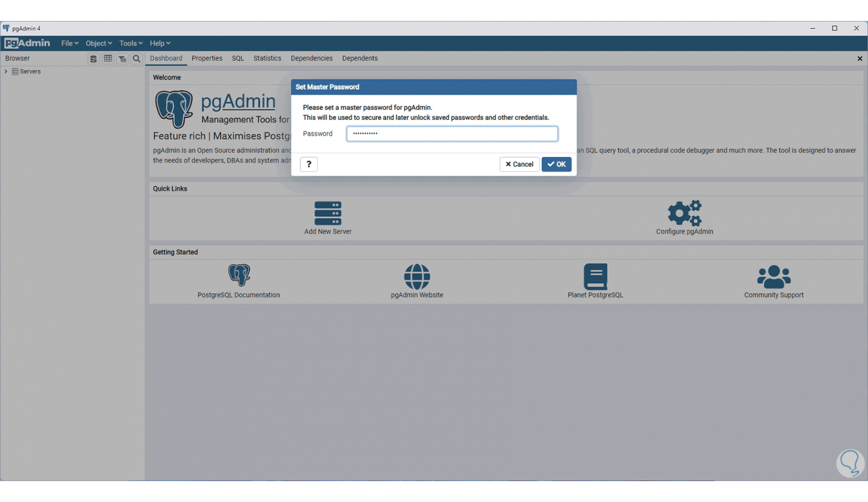Screen dimensions: 868x502
Task: Select the Servers label in browser tree
Action: (30, 72)
